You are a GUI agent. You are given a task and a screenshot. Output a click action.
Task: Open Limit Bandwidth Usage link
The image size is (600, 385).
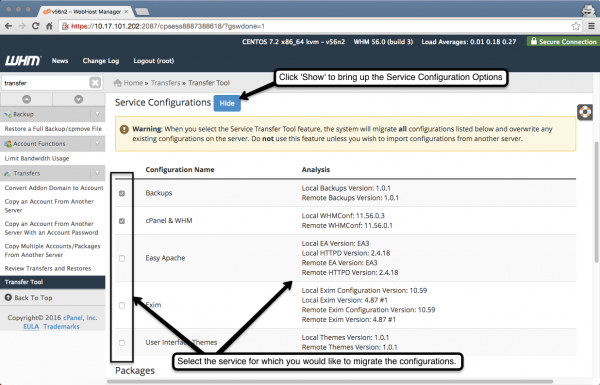coord(37,158)
